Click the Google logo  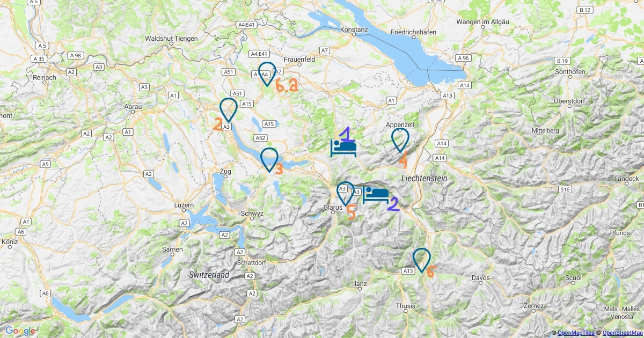point(20,331)
